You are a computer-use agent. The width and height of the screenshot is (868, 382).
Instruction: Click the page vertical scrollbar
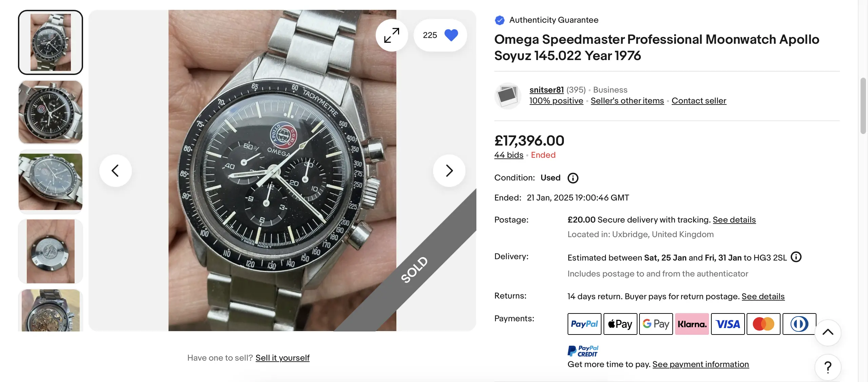(863, 106)
